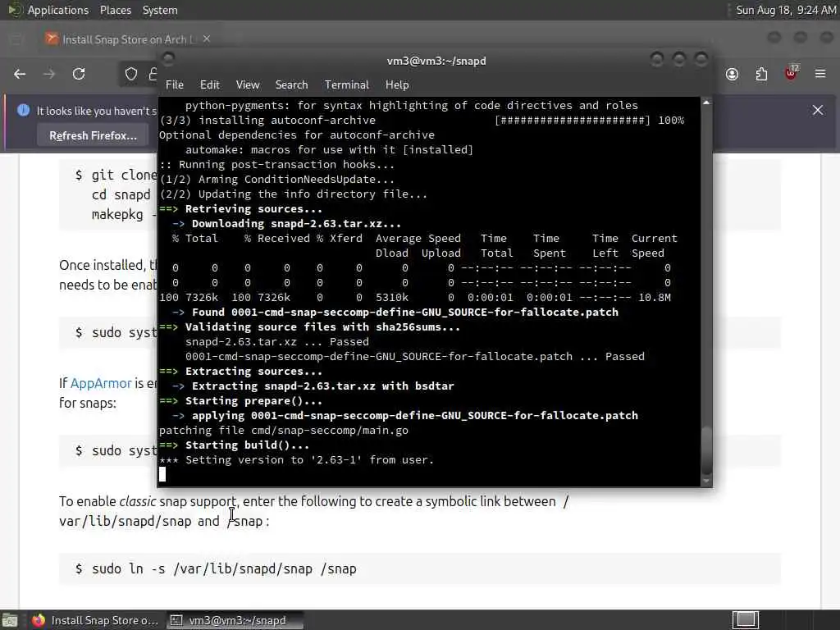Open terminal Edit menu
Viewport: 840px width, 630px height.
pyautogui.click(x=209, y=84)
